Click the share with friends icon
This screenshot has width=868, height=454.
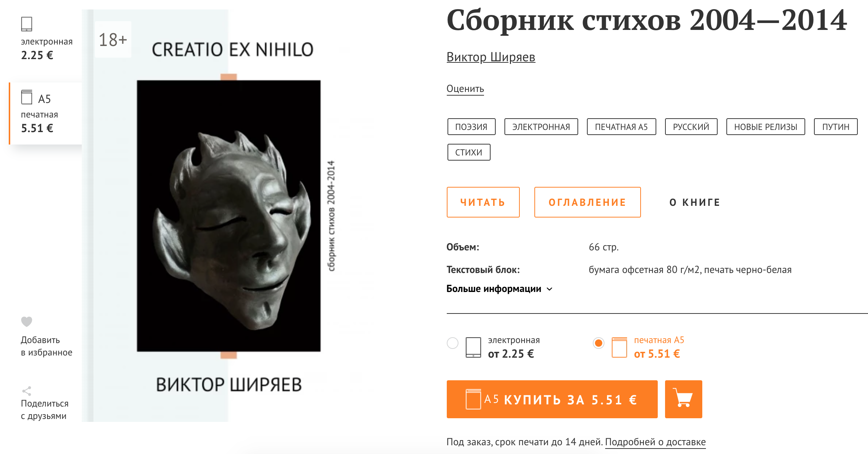tap(27, 391)
